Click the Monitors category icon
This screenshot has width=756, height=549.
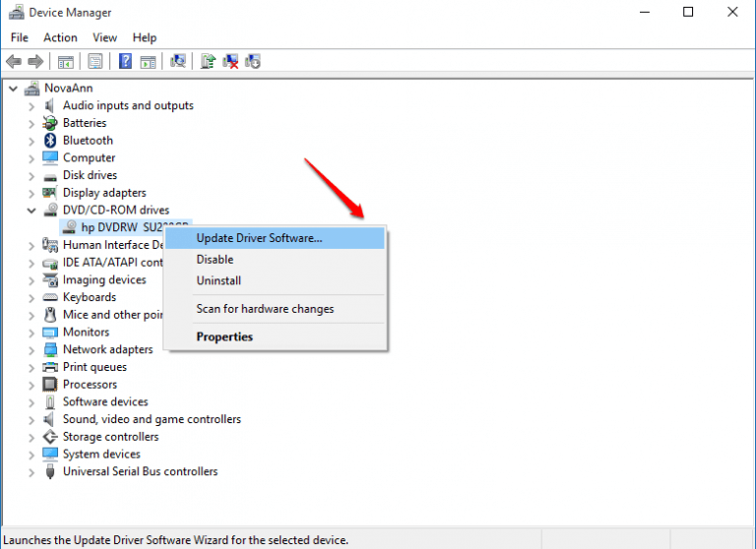49,333
